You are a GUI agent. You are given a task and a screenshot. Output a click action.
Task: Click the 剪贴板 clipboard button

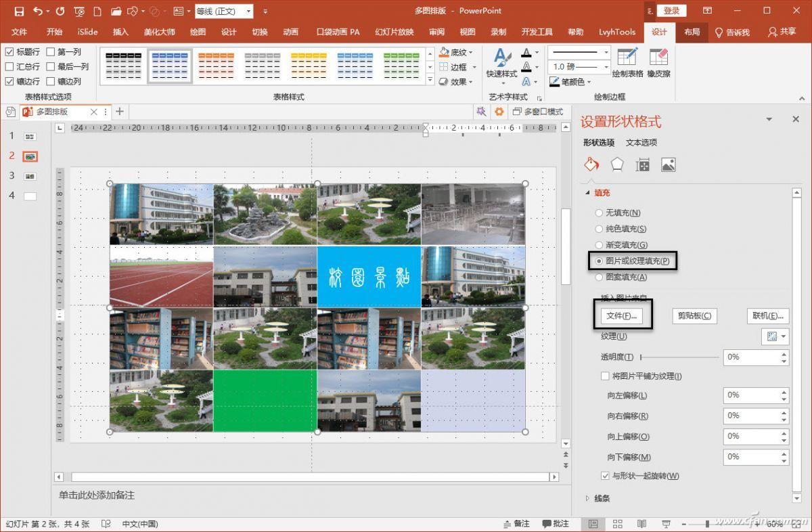pos(694,315)
